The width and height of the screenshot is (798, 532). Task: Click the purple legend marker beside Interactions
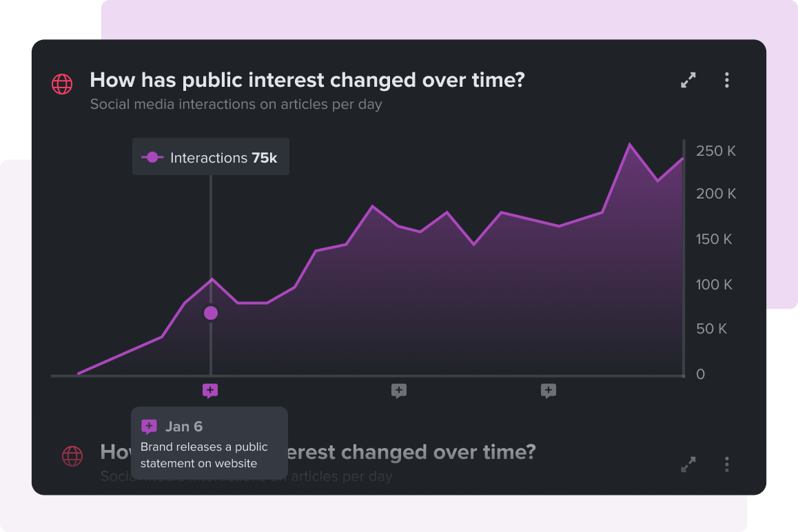[x=152, y=158]
